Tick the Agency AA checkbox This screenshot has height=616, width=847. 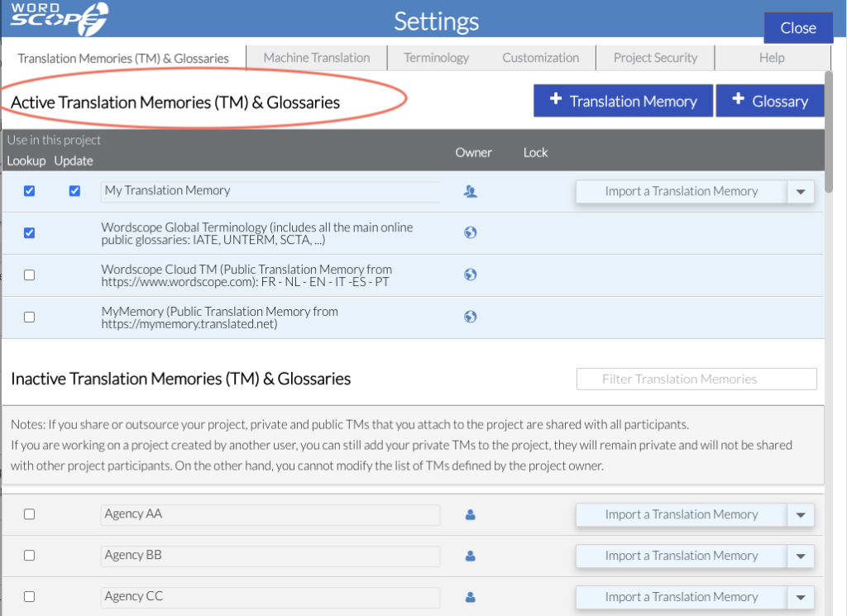(x=30, y=514)
